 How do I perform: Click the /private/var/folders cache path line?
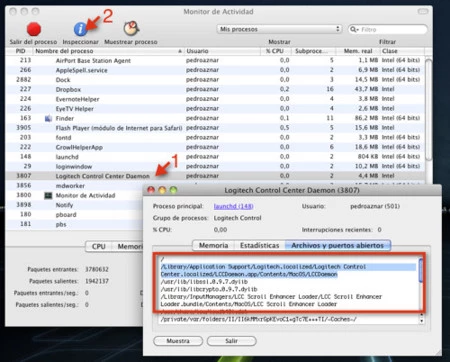pos(259,319)
